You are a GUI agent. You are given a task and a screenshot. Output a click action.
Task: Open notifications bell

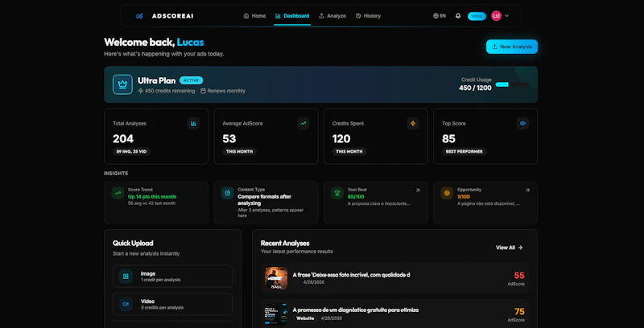[x=458, y=16]
